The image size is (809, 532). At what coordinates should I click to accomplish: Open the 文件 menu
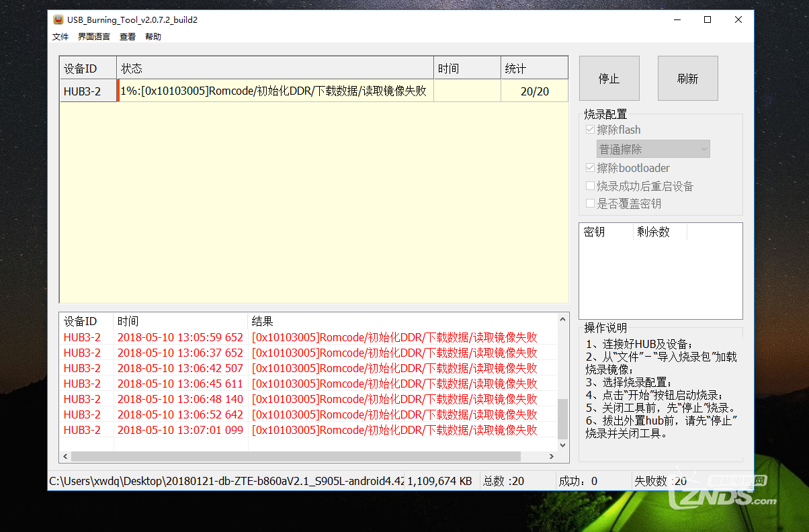tap(60, 37)
